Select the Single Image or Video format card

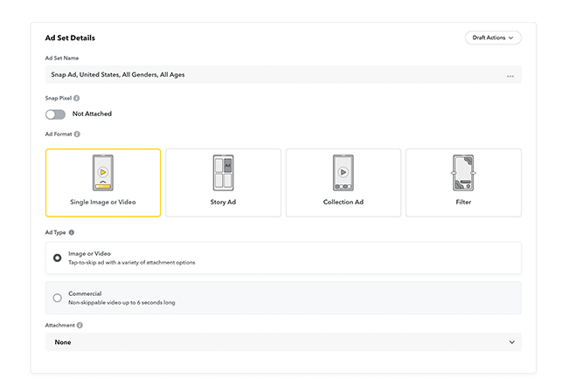point(103,182)
